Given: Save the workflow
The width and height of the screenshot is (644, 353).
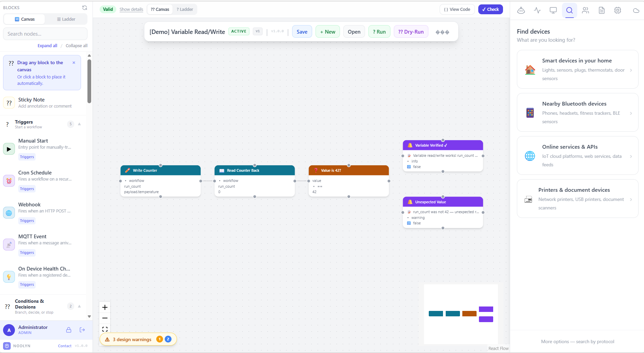Looking at the screenshot, I should tap(302, 32).
